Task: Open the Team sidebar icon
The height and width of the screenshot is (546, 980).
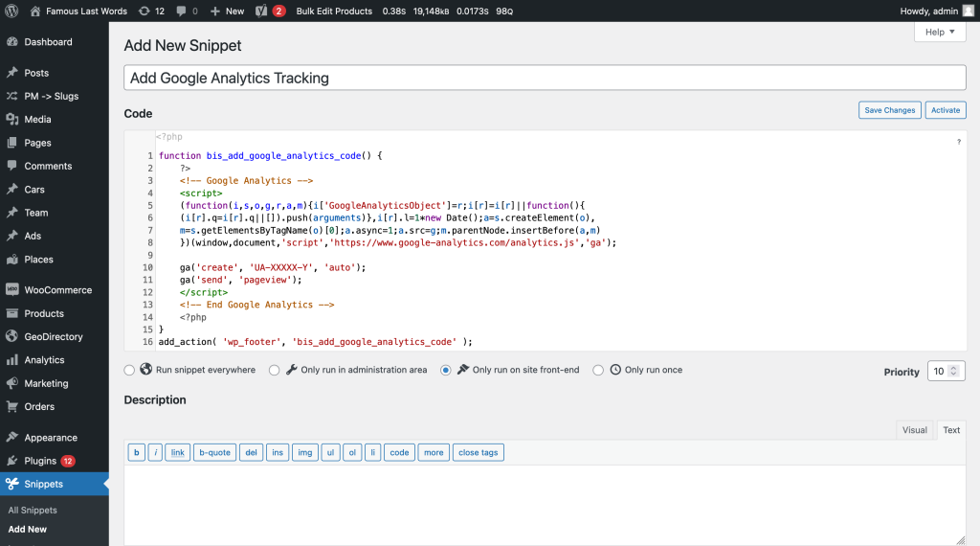Action: click(x=11, y=212)
